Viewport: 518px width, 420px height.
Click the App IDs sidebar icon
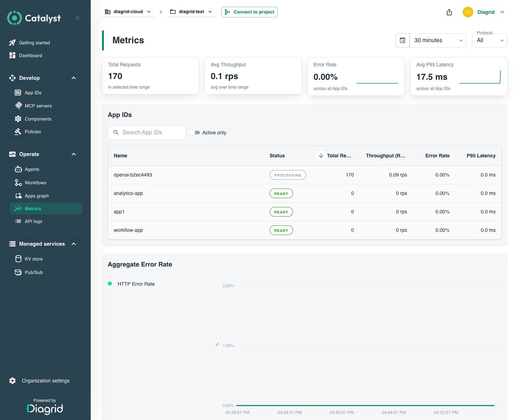point(18,93)
